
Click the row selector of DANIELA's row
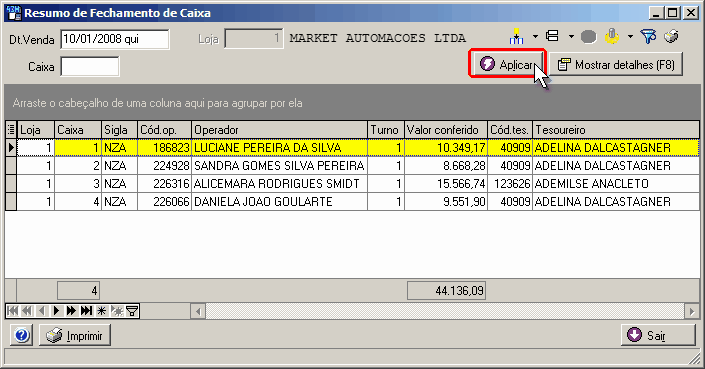[11, 201]
